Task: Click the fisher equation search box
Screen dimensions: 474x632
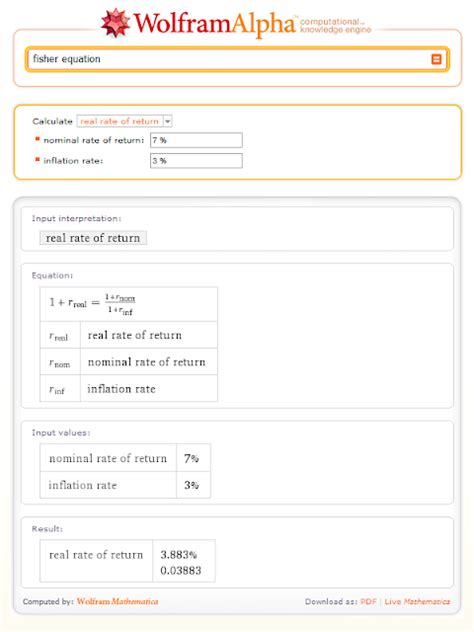Action: point(237,59)
